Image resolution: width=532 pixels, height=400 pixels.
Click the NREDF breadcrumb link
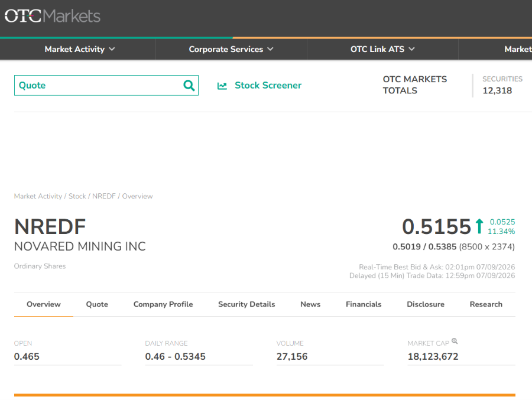pyautogui.click(x=104, y=196)
